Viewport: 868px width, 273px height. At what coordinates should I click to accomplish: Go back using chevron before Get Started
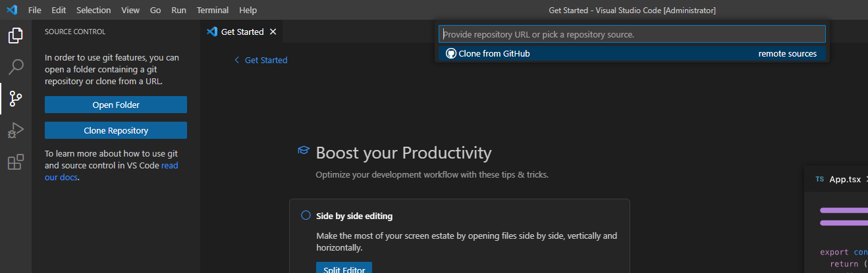pyautogui.click(x=237, y=60)
